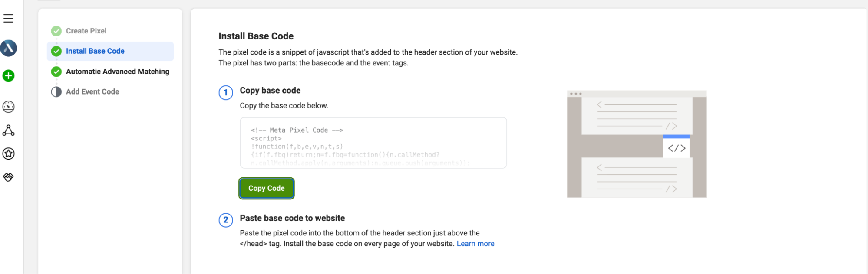The image size is (868, 274).
Task: Switch to the Add Event Code step
Action: click(x=92, y=91)
